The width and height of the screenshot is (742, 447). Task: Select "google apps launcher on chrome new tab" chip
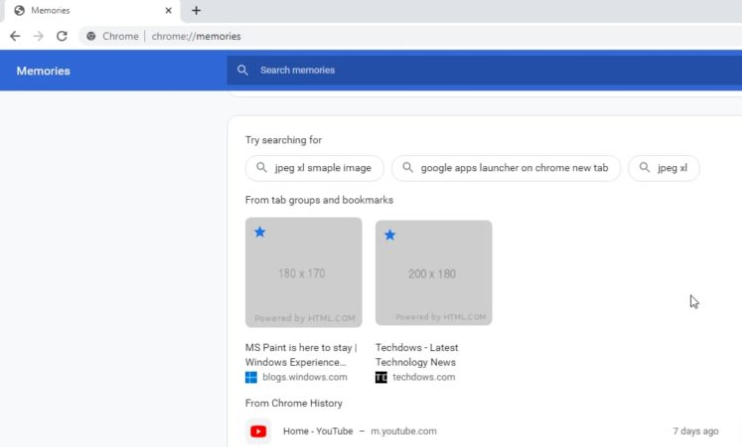pyautogui.click(x=506, y=168)
